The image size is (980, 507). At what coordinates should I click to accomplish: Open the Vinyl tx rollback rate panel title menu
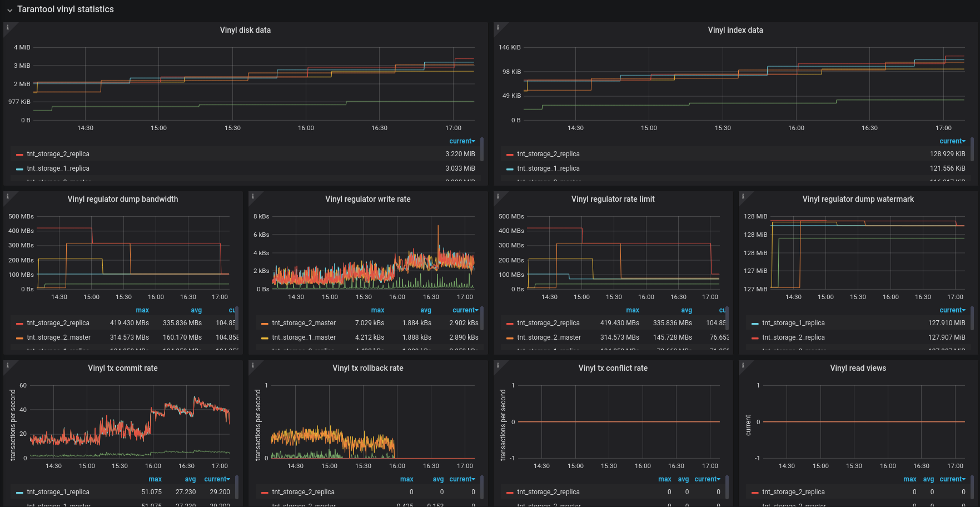click(x=368, y=368)
